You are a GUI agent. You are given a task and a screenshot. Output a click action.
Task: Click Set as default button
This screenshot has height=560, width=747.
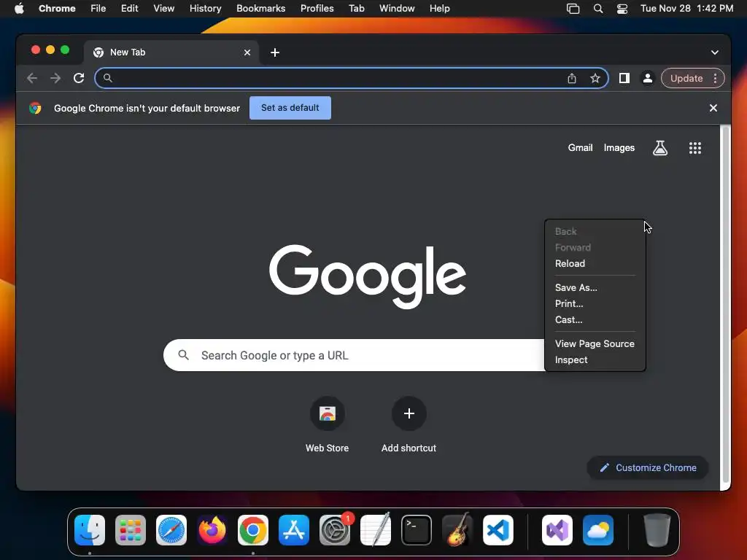click(290, 108)
